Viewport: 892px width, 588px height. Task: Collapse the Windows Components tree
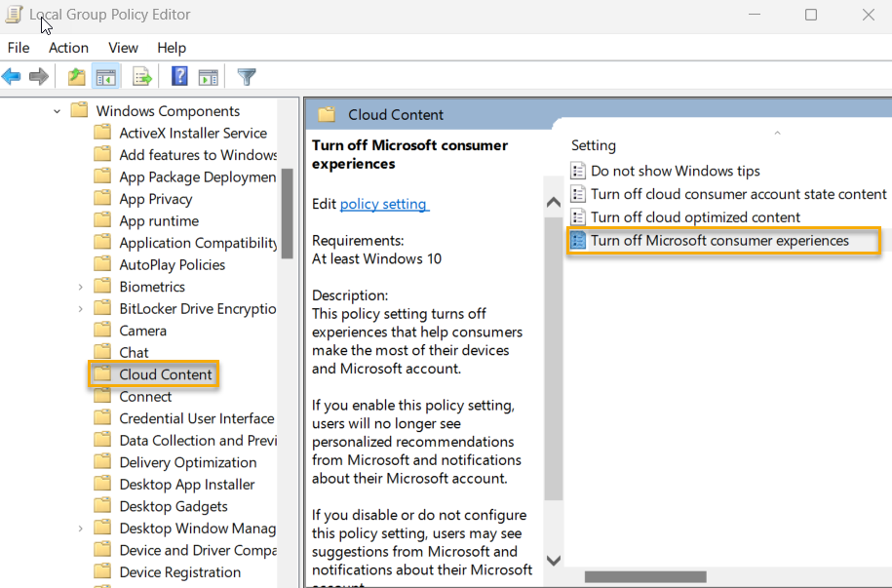click(55, 110)
